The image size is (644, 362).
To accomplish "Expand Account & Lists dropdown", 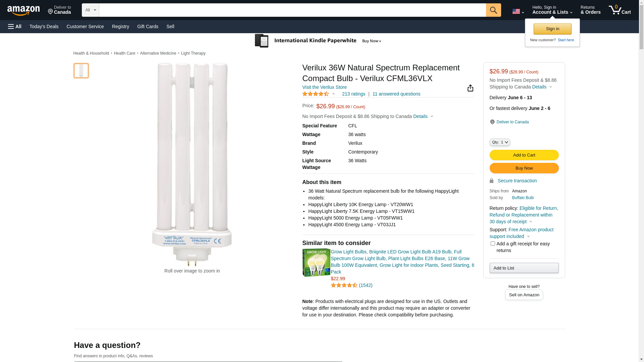I will pyautogui.click(x=552, y=10).
